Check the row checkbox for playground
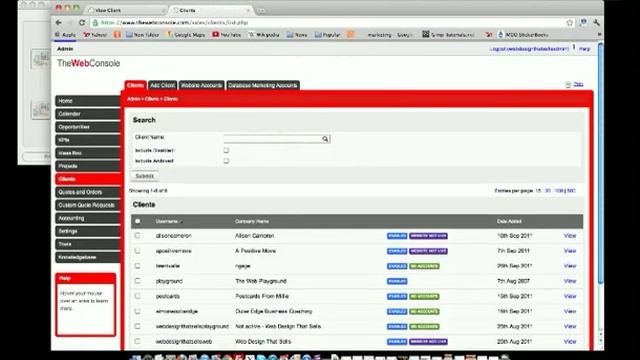This screenshot has width=640, height=360. (138, 281)
